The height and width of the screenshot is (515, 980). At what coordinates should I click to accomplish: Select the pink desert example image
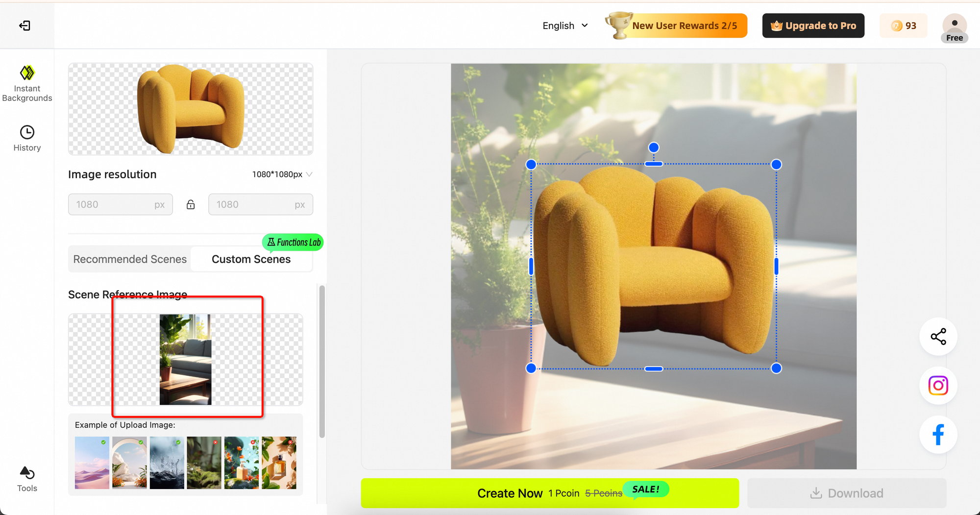tap(92, 463)
